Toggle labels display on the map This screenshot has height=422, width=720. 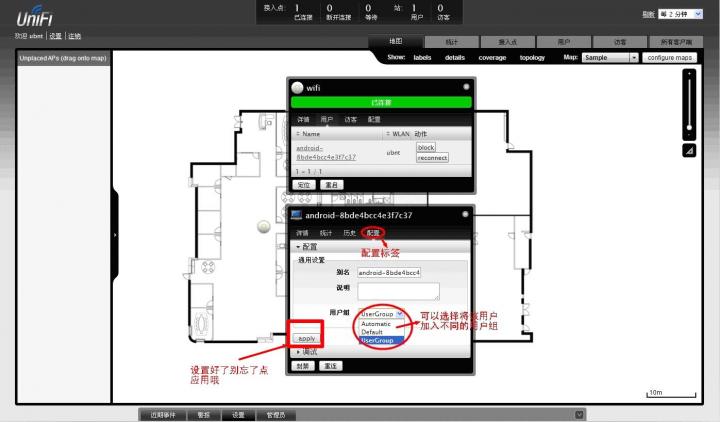(x=422, y=57)
